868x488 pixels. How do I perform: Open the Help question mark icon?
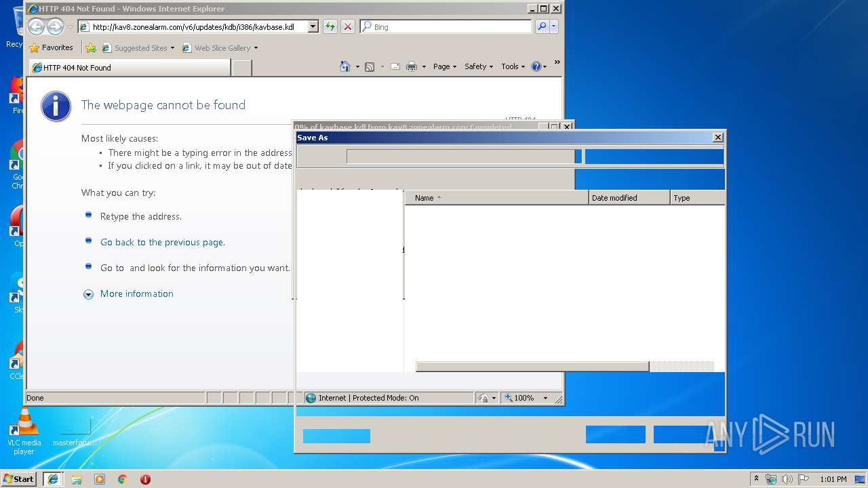click(x=536, y=66)
